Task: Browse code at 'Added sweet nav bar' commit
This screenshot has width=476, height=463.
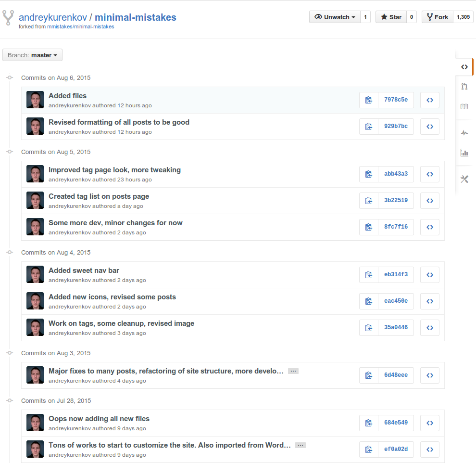Action: [429, 275]
